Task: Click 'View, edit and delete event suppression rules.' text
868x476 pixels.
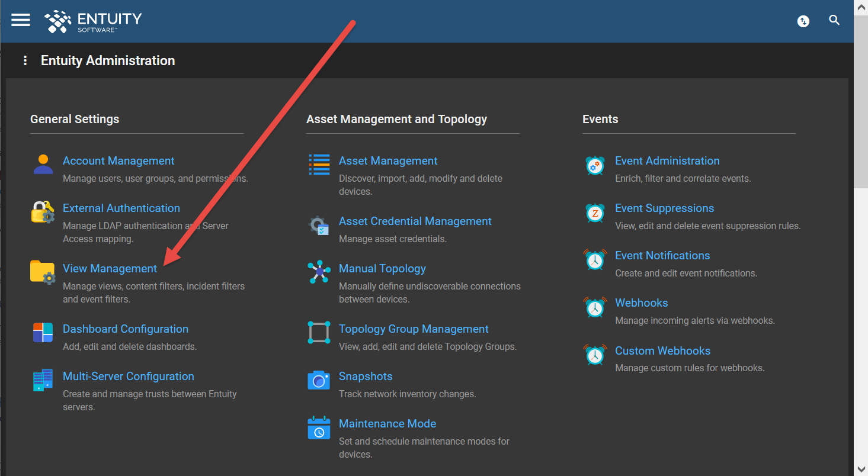Action: tap(708, 226)
